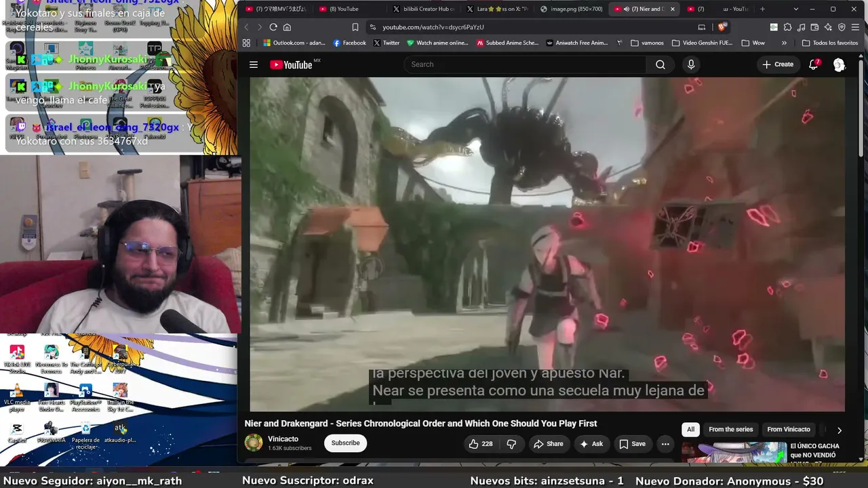The width and height of the screenshot is (868, 488).
Task: Open the Vinicacto channel avatar
Action: pos(254,443)
